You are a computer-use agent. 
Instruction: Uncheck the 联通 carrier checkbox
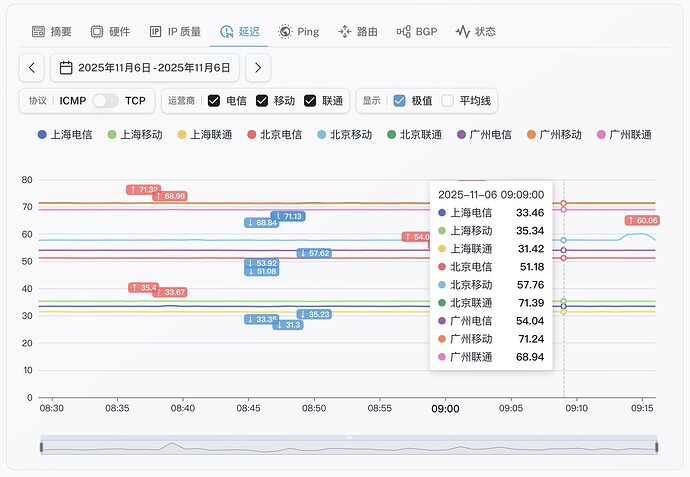pos(310,101)
